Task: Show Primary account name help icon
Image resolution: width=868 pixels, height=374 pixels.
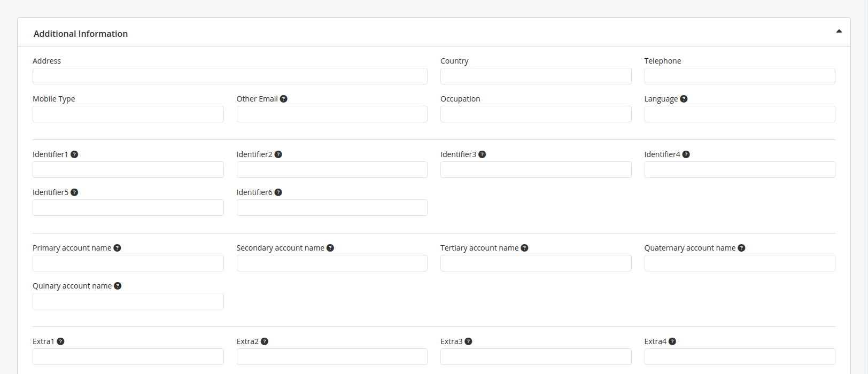Action: point(118,248)
